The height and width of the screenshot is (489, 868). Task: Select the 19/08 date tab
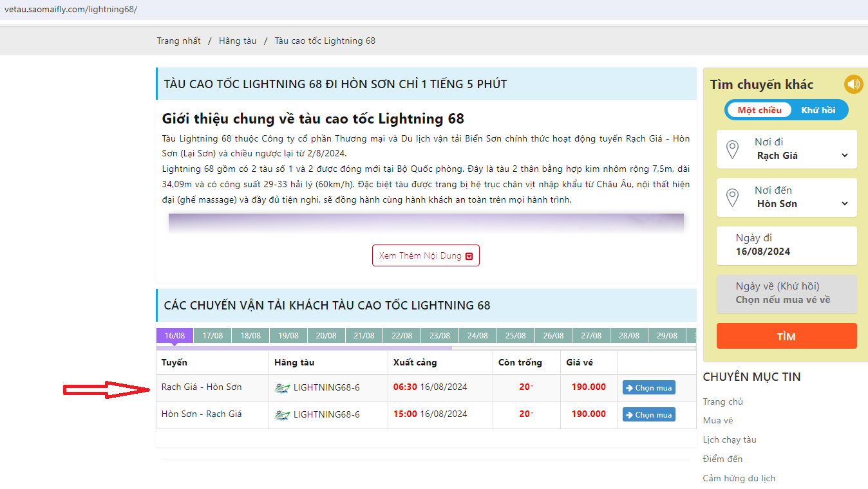coord(288,336)
